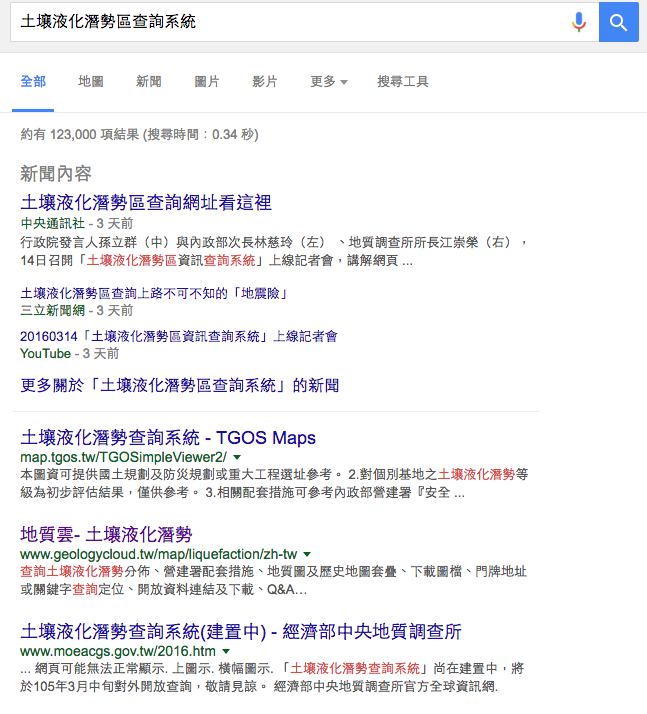Click the blue magnifier search button
Viewport: 647px width, 714px height.
pyautogui.click(x=618, y=22)
